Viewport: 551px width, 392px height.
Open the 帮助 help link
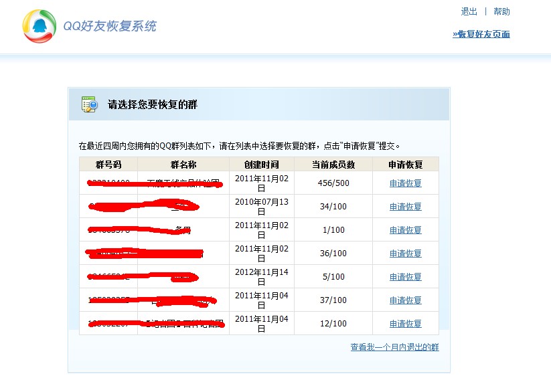click(501, 11)
